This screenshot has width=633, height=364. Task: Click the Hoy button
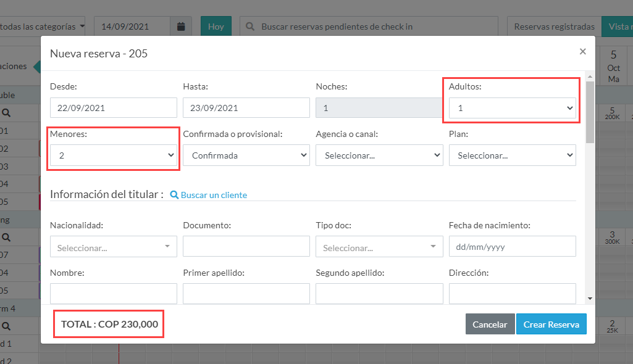216,27
